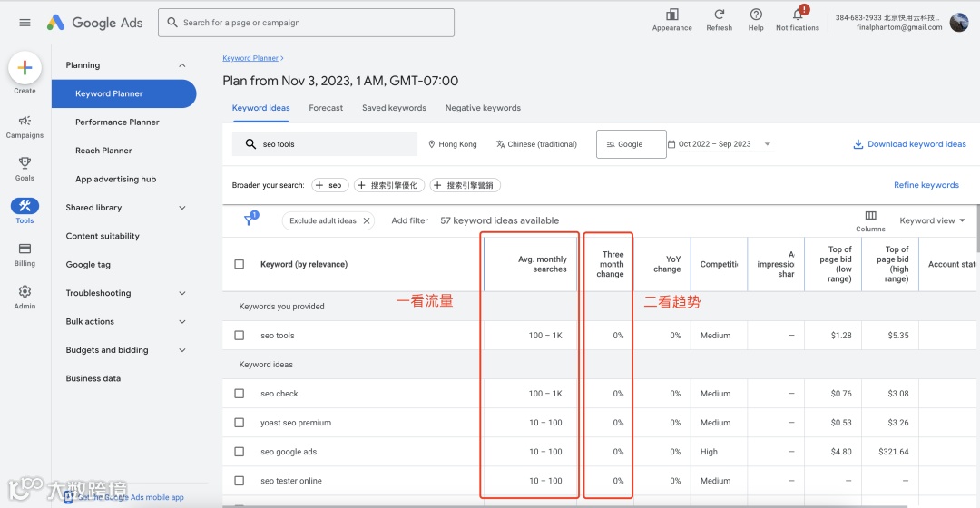
Task: Click Refine keywords link
Action: coord(926,186)
